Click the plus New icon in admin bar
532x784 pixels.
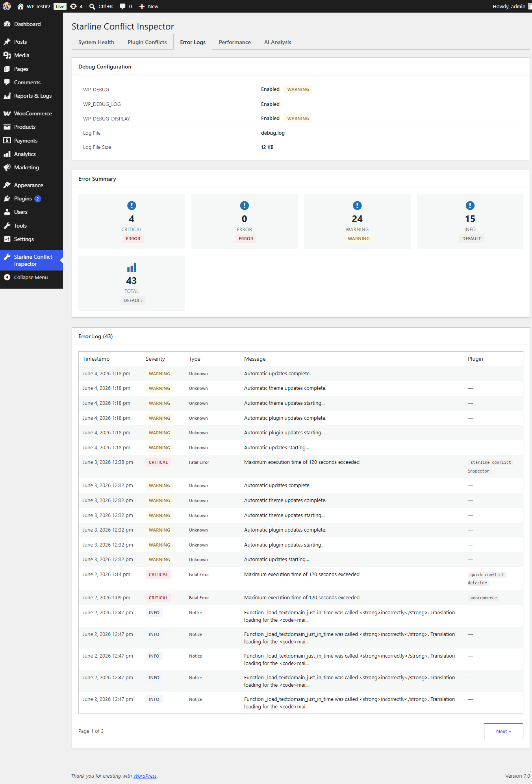coord(142,6)
